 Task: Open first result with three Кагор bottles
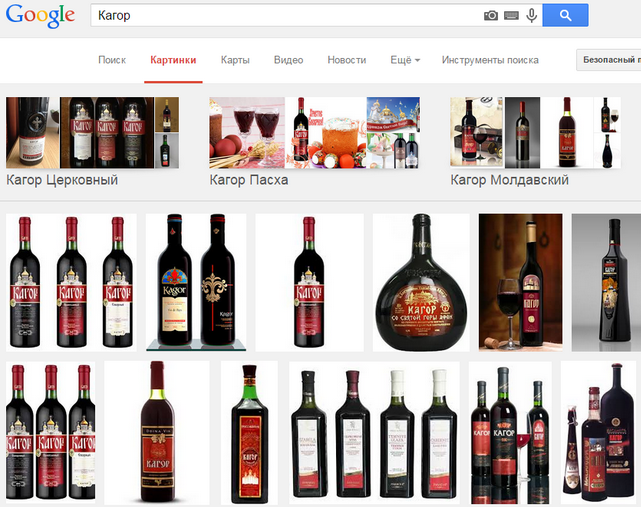click(x=71, y=282)
